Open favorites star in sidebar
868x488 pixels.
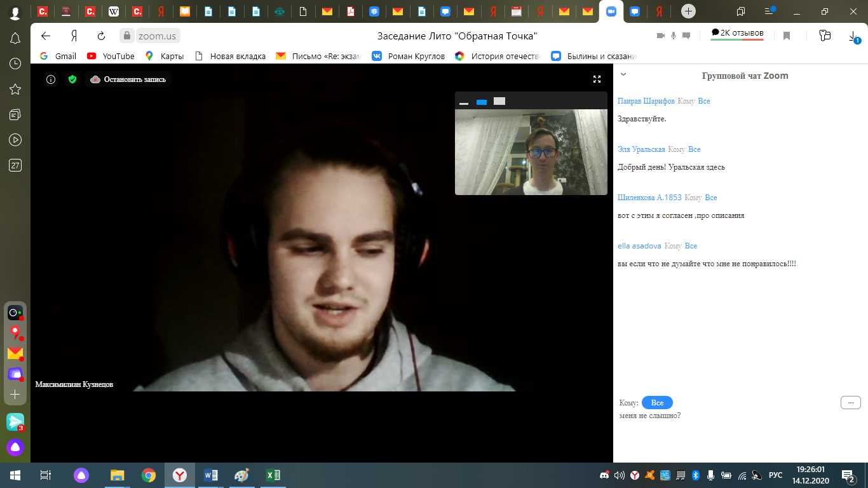click(15, 89)
